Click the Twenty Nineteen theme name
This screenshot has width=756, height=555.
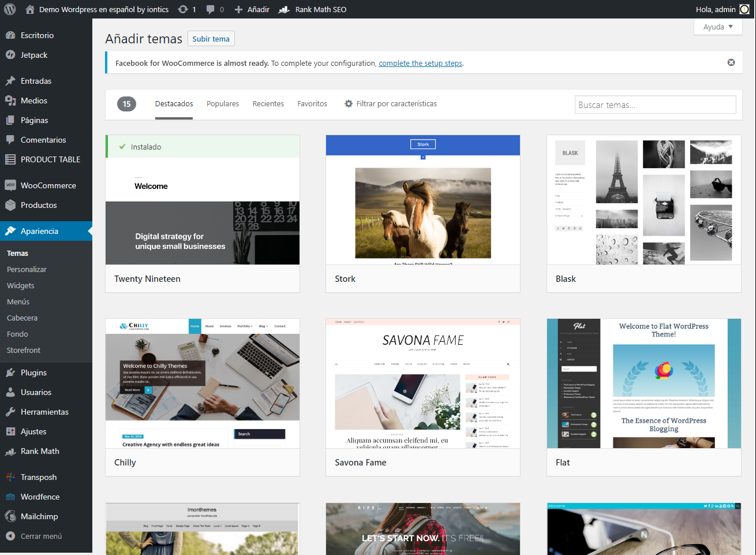[x=147, y=279]
